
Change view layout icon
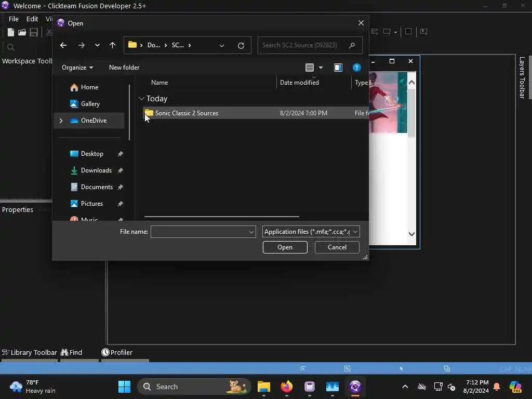click(x=310, y=68)
